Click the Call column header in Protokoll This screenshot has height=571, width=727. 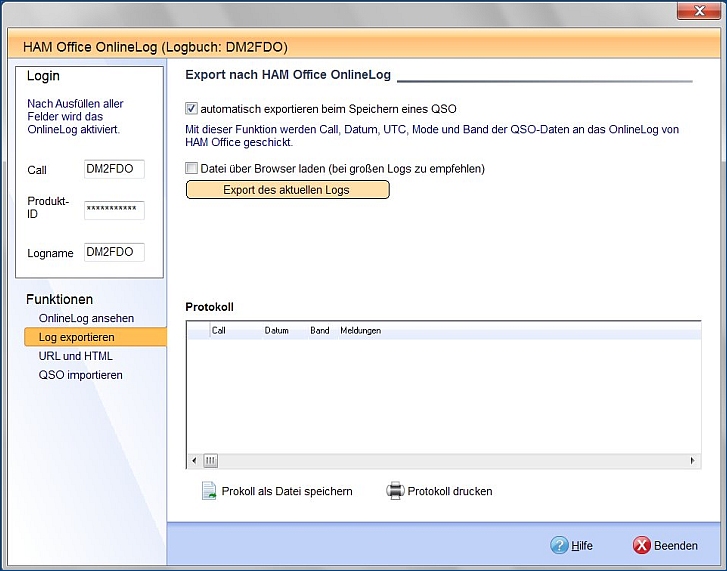[236, 330]
